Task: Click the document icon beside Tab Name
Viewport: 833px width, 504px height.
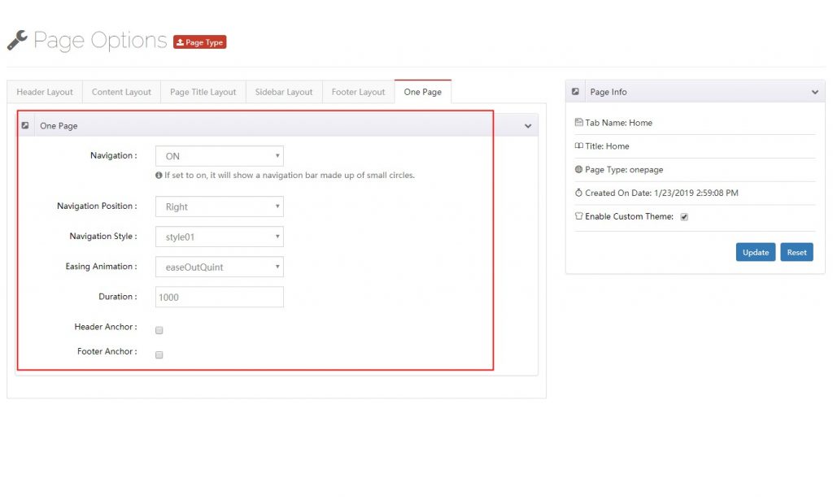Action: (x=578, y=122)
